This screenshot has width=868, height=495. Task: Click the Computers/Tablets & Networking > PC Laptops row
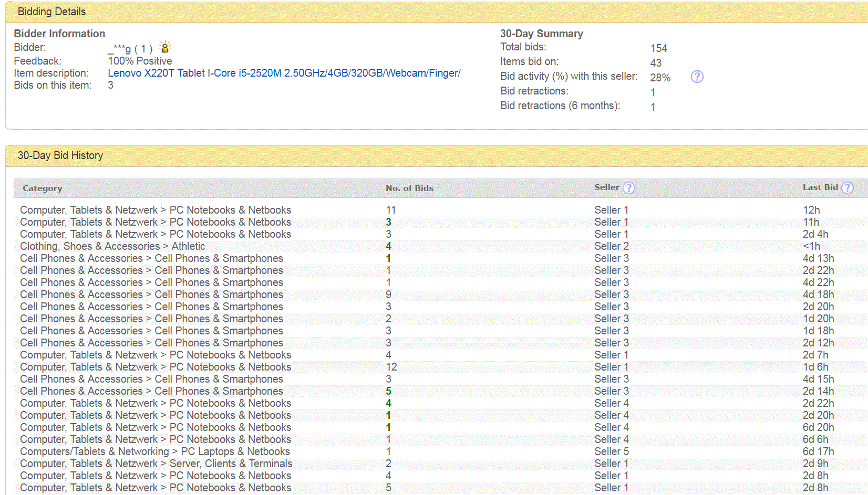pos(154,451)
